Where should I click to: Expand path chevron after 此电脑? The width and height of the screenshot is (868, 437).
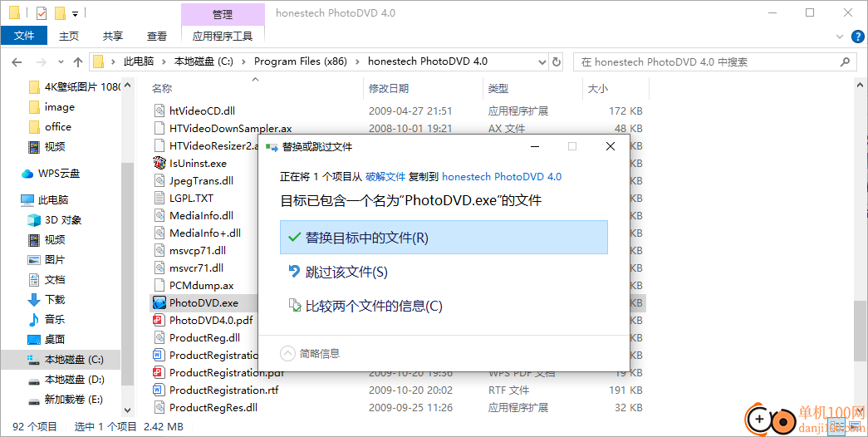(x=164, y=61)
